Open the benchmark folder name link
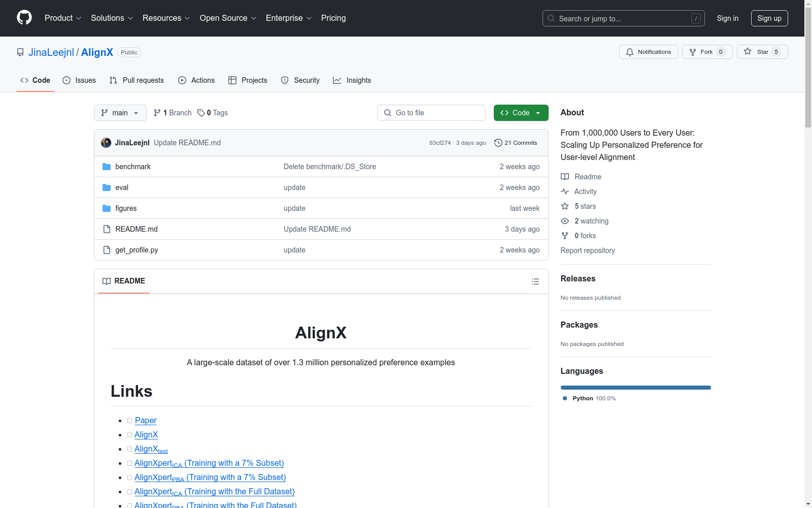The image size is (812, 508). coord(133,167)
